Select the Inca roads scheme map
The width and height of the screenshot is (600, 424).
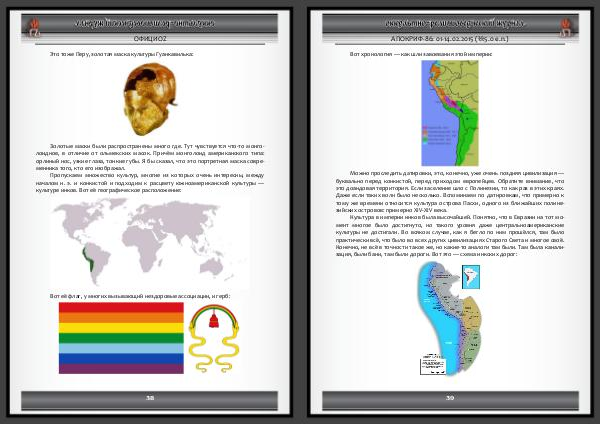tap(449, 318)
